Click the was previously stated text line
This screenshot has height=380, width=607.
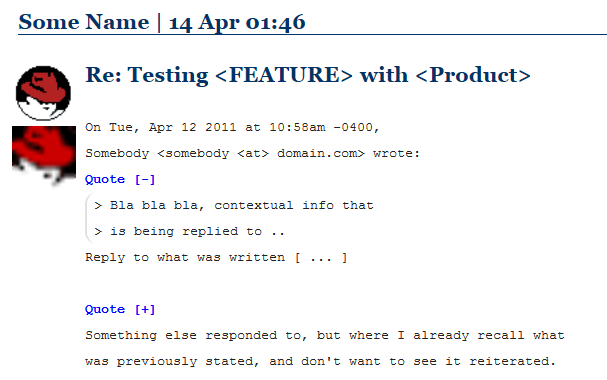(321, 361)
